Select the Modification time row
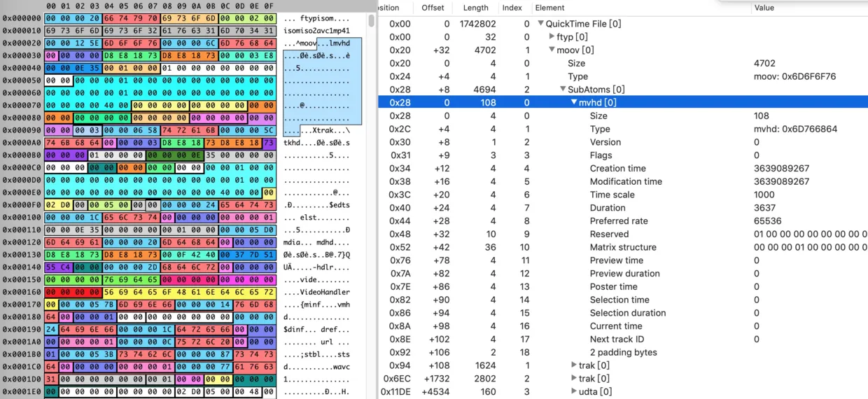Screen dimensions: 868x399 pos(623,181)
